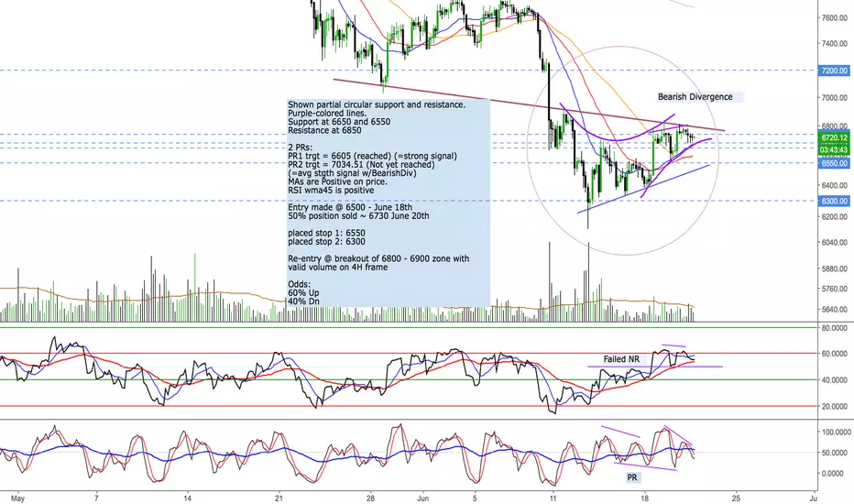The height and width of the screenshot is (504, 854).
Task: Click the blue 6300.00 price axis label
Action: point(836,201)
